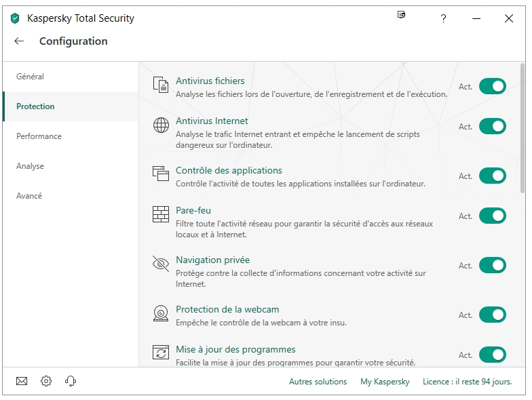Viewport: 532px width, 400px height.
Task: Open the email envelope icon in footer
Action: tap(22, 381)
